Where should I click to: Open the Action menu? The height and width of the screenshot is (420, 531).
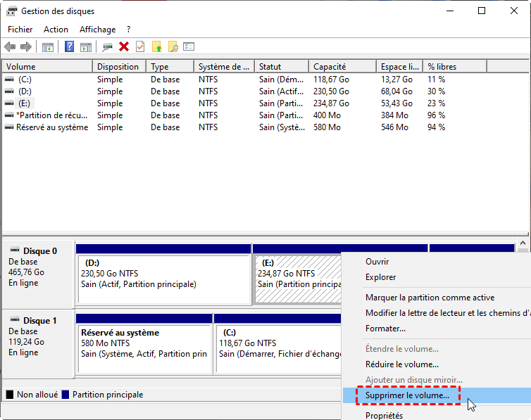56,30
